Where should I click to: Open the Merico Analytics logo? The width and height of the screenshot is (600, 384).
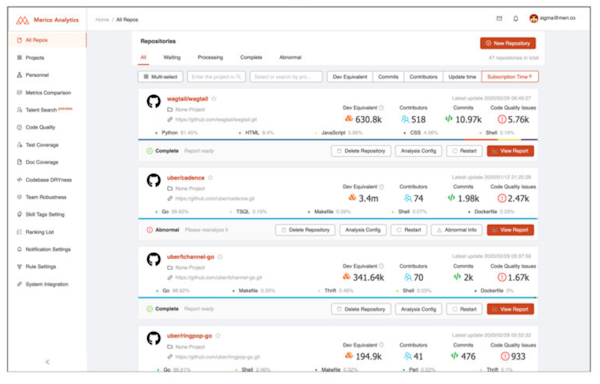(47, 20)
